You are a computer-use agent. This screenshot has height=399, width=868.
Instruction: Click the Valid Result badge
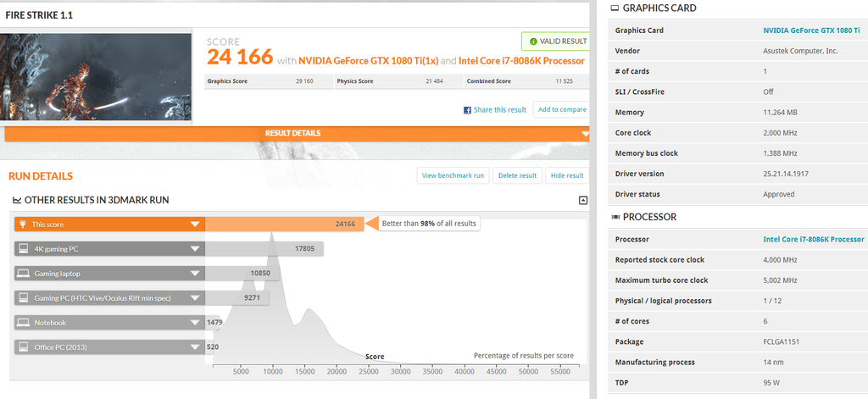tap(554, 42)
